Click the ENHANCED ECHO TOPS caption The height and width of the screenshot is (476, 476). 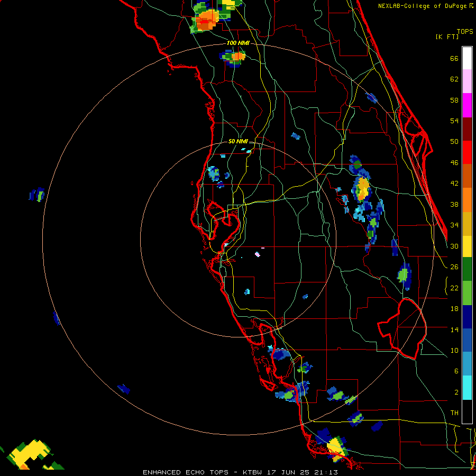pos(185,472)
